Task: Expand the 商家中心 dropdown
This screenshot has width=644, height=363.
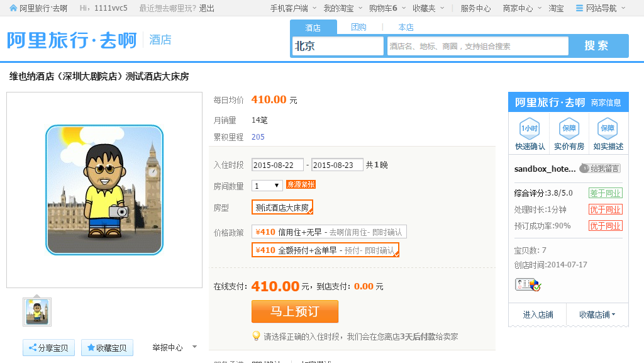Action: 539,8
